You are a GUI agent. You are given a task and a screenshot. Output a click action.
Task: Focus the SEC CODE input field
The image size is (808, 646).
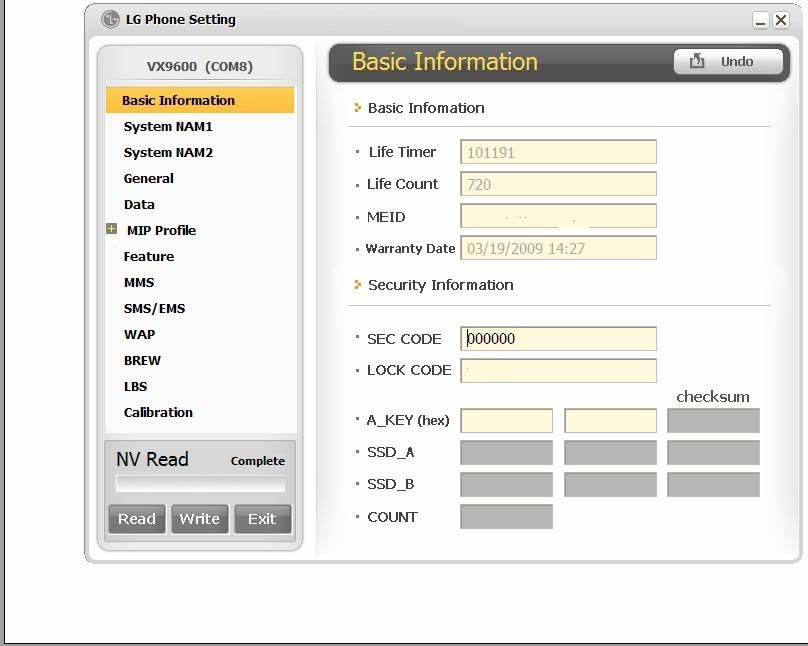point(558,338)
